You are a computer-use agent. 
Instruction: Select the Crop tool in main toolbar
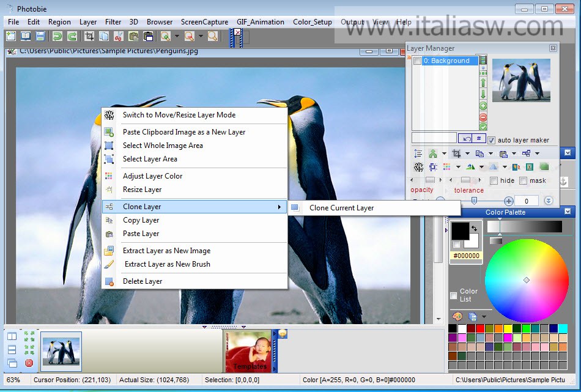(89, 36)
